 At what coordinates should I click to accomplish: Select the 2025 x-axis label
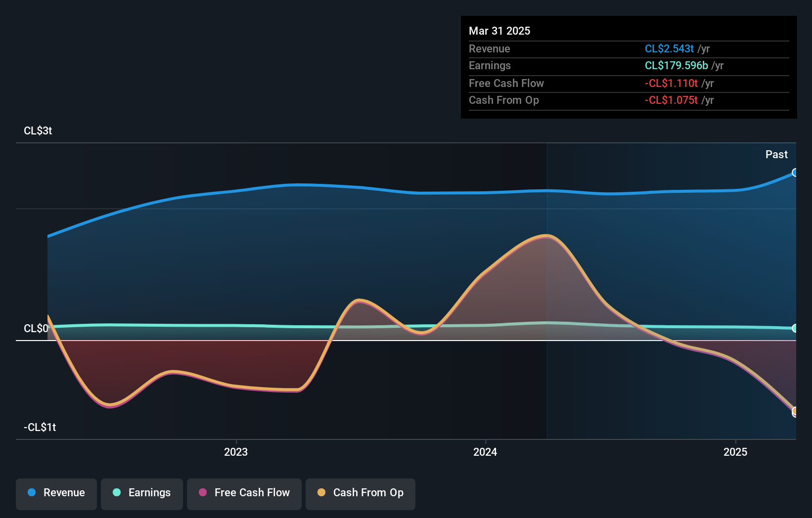click(x=735, y=452)
